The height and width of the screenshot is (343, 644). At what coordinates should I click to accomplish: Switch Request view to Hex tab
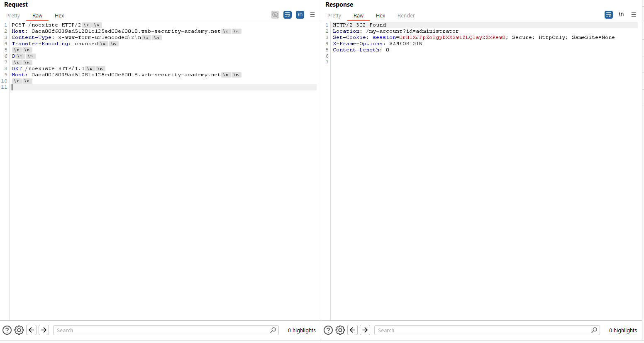pyautogui.click(x=59, y=16)
